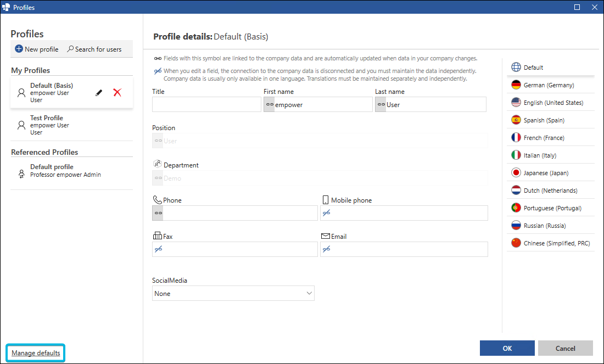This screenshot has width=604, height=364.
Task: Click the Japan flag icon
Action: pos(516,172)
